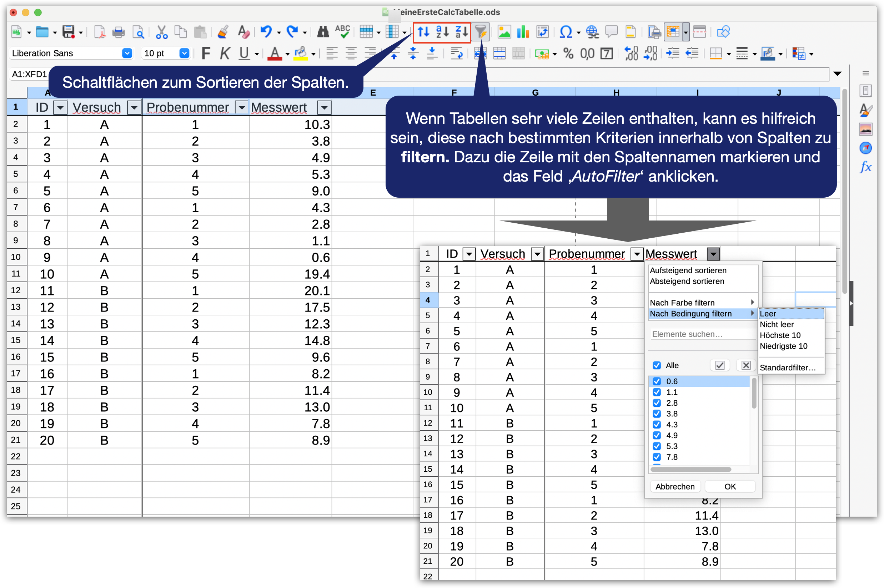Click the print icon in the toolbar
The width and height of the screenshot is (884, 588).
[119, 32]
